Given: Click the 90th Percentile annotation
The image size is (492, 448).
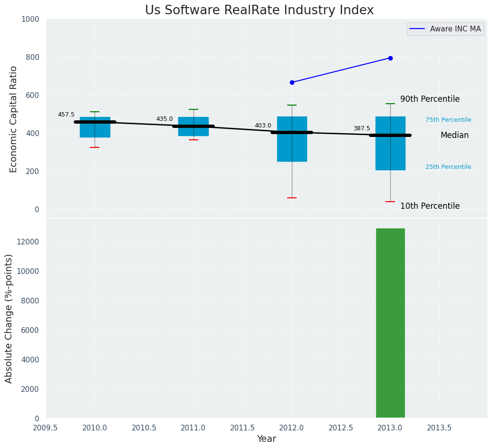Looking at the screenshot, I should click(x=430, y=99).
